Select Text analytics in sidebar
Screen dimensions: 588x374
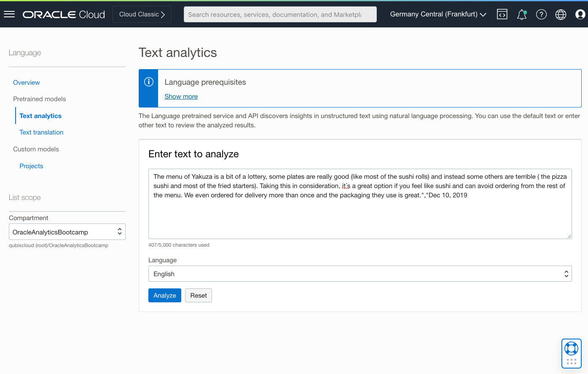(40, 116)
